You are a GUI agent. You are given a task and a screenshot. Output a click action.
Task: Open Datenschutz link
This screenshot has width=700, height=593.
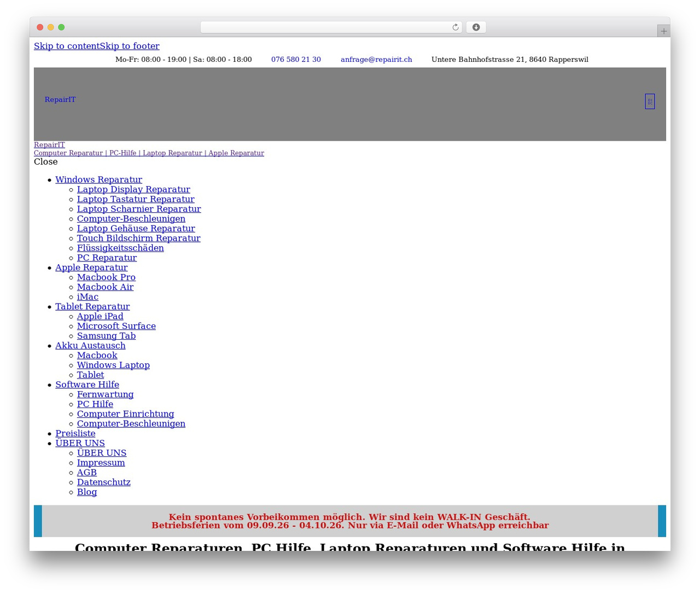[103, 482]
